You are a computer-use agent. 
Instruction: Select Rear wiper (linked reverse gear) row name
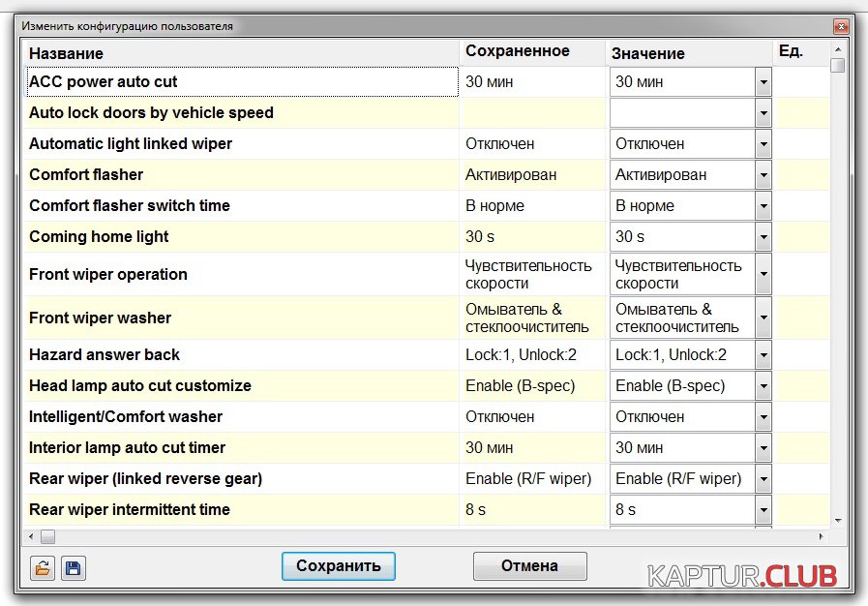point(145,479)
